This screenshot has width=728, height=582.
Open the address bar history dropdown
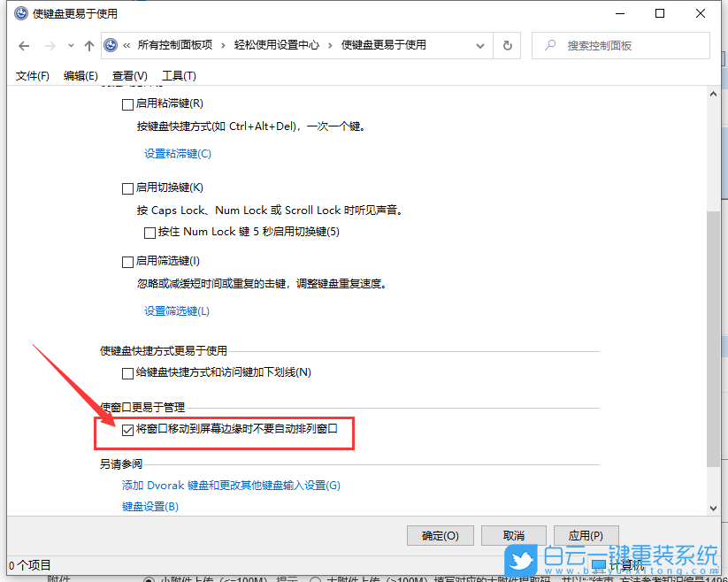[480, 45]
